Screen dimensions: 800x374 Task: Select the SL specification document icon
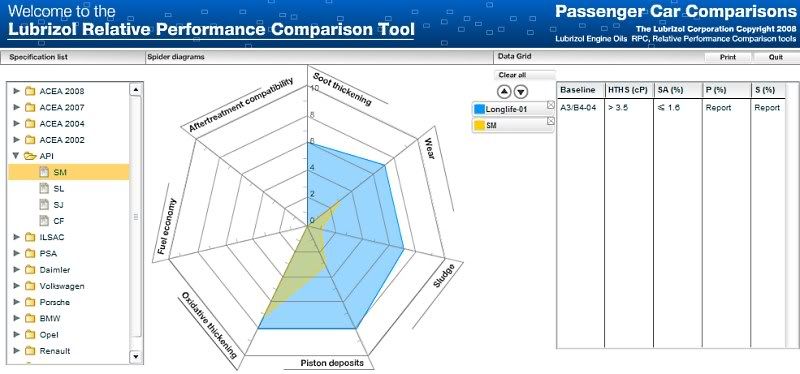(x=44, y=189)
